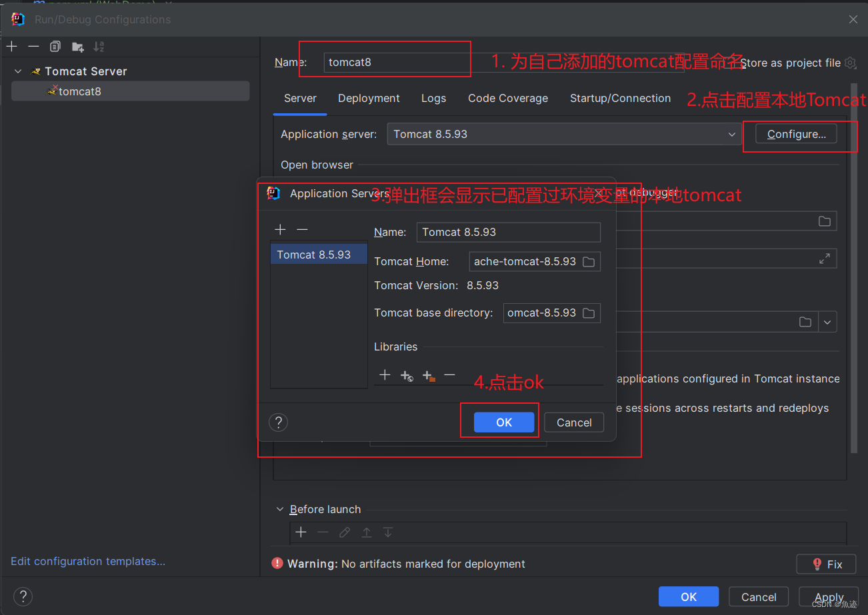Remove selected run configuration via minus icon
This screenshot has width=868, height=615.
click(33, 47)
